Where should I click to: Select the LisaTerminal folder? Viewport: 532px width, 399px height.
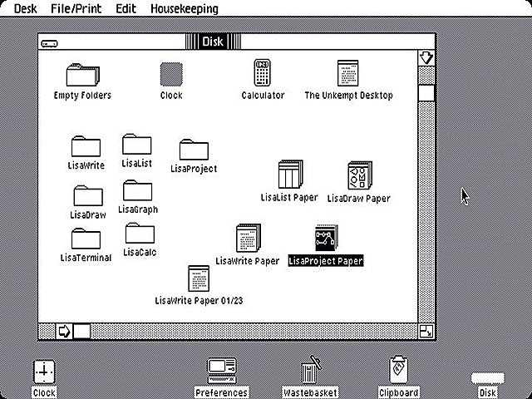pos(86,239)
